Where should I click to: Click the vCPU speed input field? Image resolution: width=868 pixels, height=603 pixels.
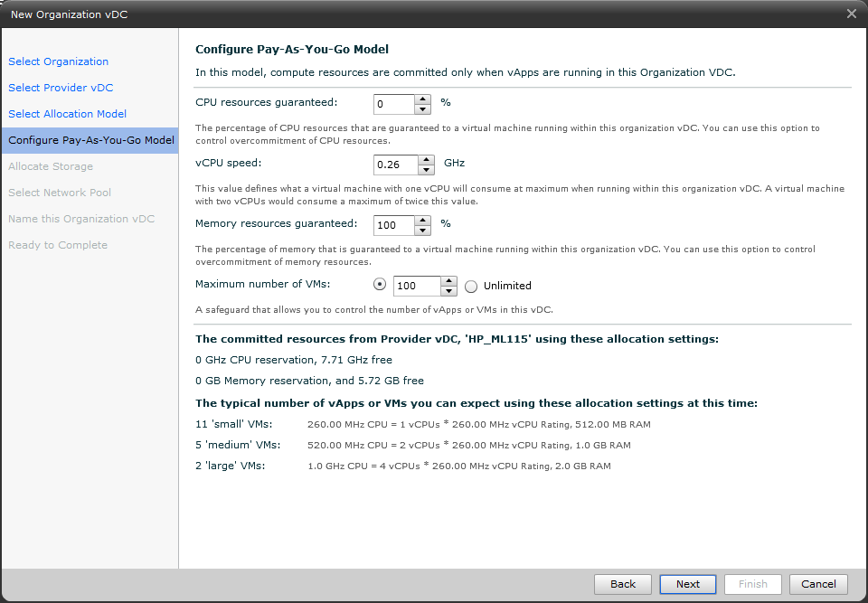(x=396, y=165)
